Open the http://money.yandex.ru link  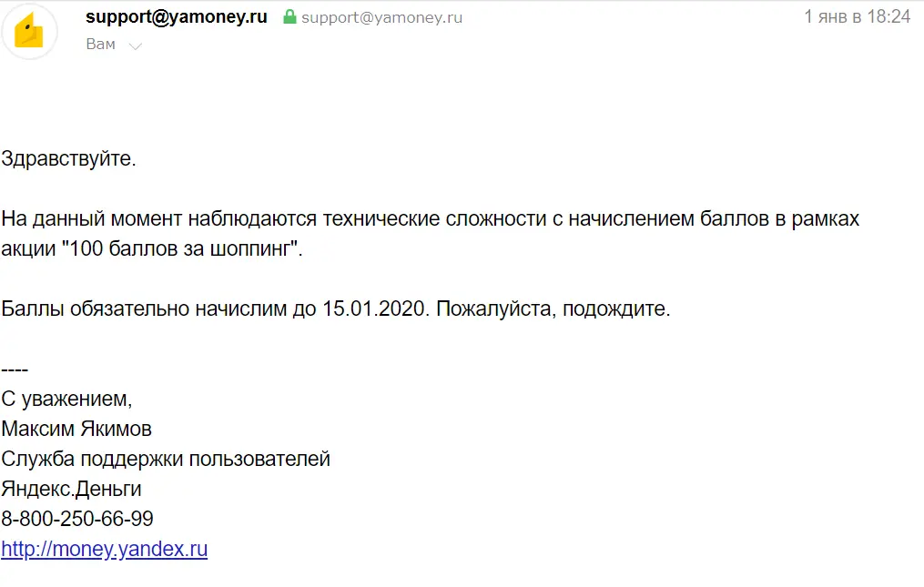(105, 549)
